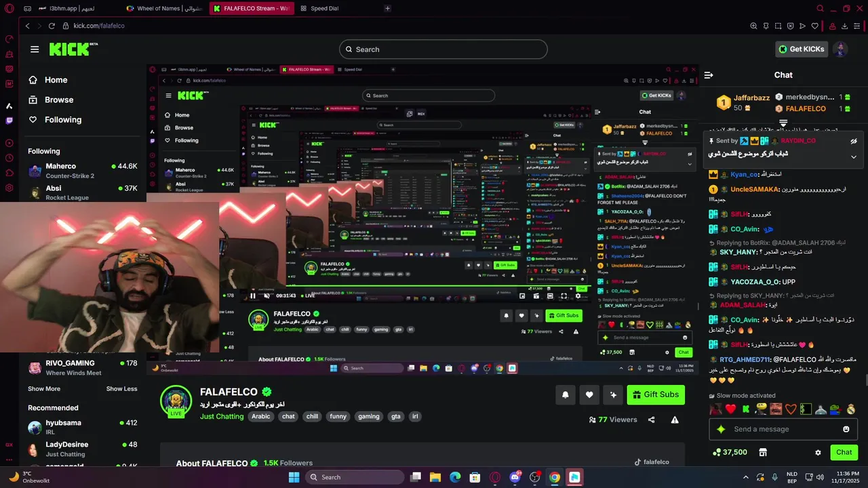Screen dimensions: 868x488
Task: Open hyubsama recommended channel
Action: 83,427
